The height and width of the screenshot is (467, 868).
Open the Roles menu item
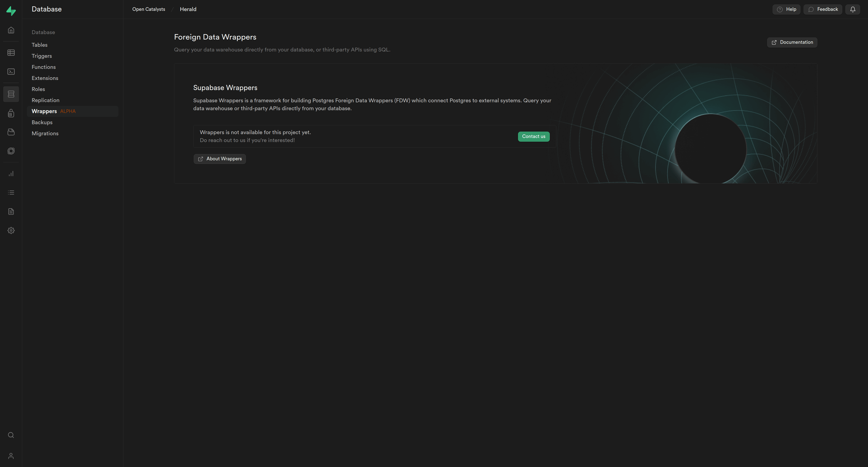pyautogui.click(x=72, y=89)
